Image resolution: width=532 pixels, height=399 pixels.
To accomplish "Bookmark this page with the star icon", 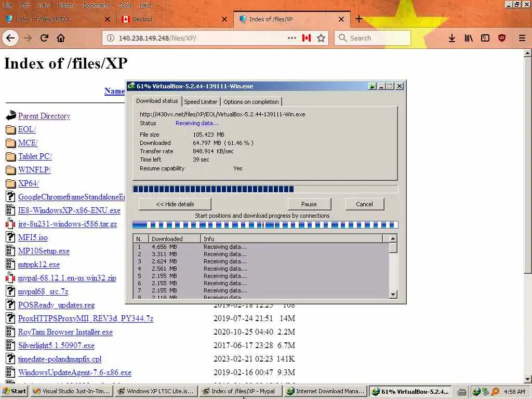I will coord(321,38).
